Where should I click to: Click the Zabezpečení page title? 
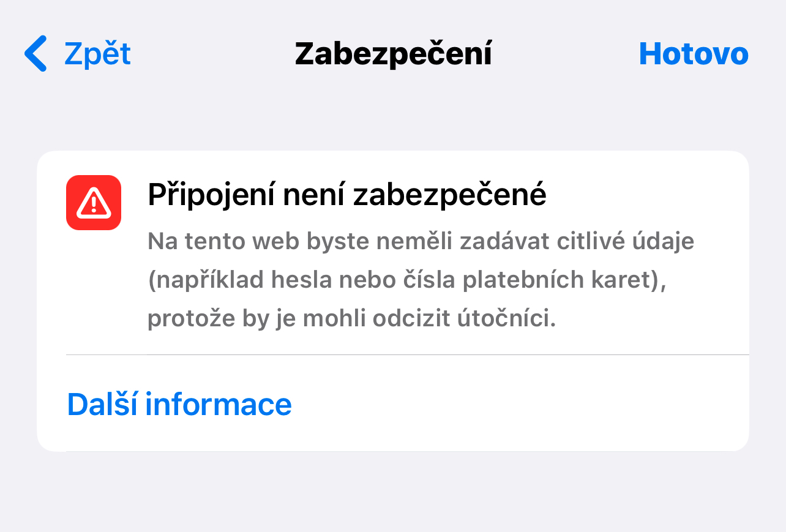[394, 54]
